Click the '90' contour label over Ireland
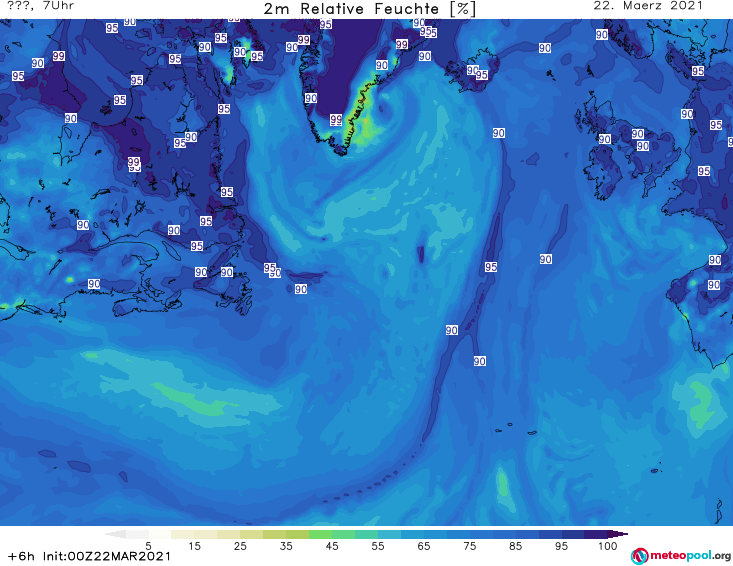The height and width of the screenshot is (566, 733). [x=604, y=139]
